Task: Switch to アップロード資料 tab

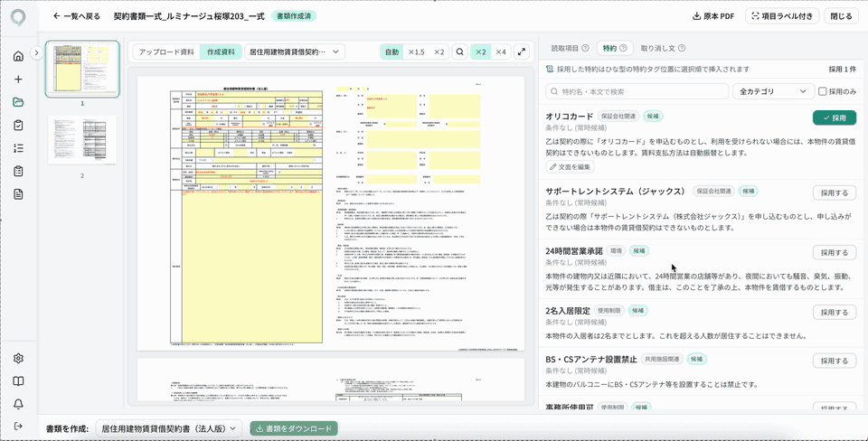Action: pyautogui.click(x=166, y=52)
